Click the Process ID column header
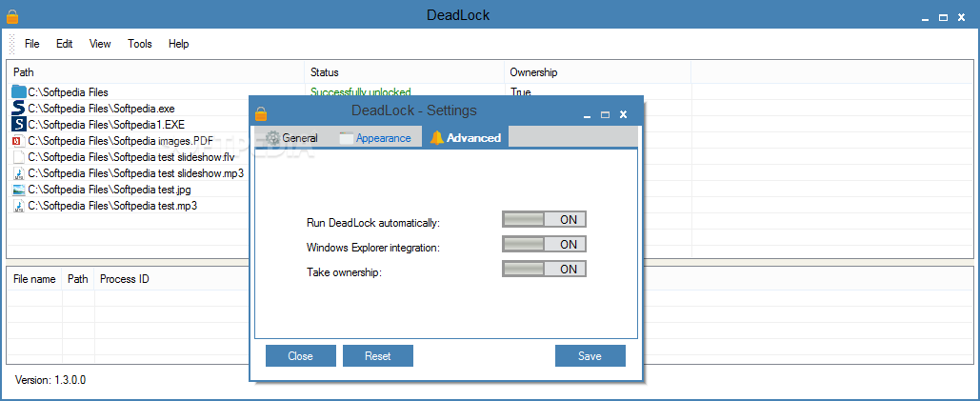This screenshot has width=980, height=401. pos(125,279)
